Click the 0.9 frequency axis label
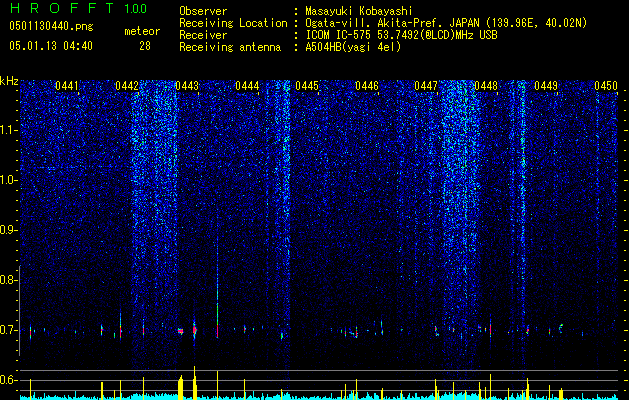The width and height of the screenshot is (629, 400). point(9,230)
